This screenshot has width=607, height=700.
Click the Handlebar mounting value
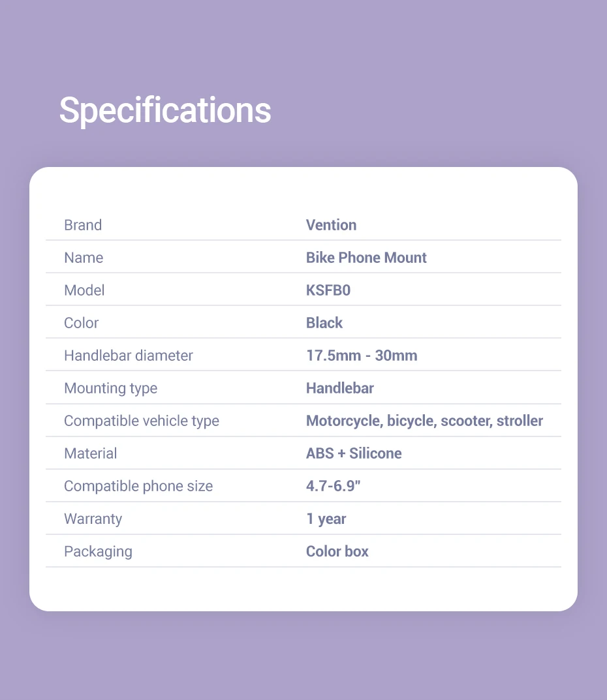340,388
